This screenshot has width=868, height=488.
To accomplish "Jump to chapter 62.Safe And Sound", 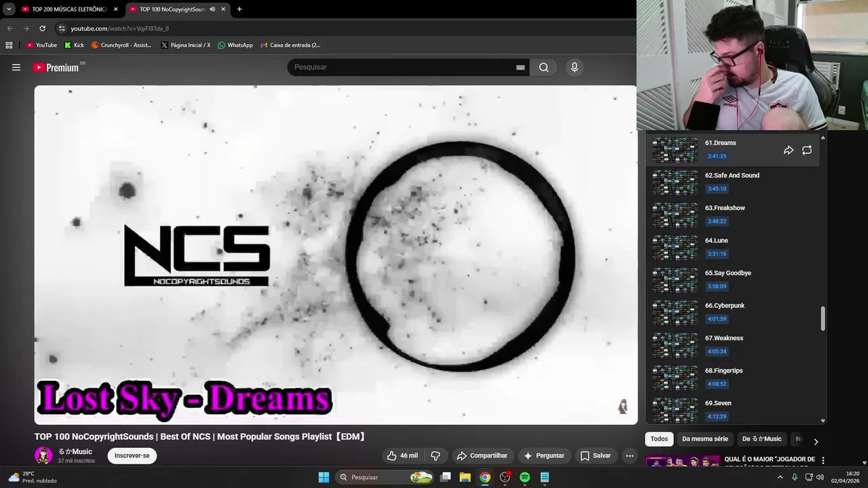I will click(733, 182).
